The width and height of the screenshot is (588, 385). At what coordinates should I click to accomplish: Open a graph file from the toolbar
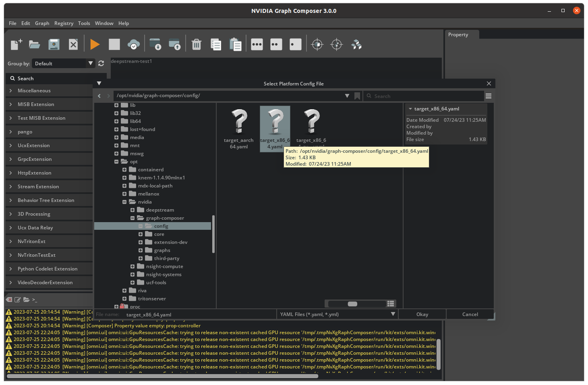pyautogui.click(x=35, y=44)
